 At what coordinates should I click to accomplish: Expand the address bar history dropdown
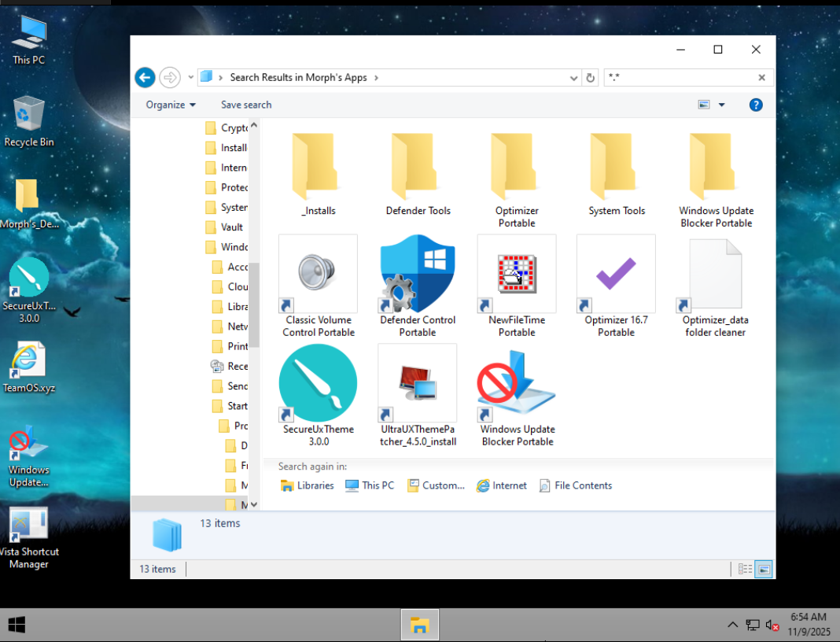click(574, 78)
